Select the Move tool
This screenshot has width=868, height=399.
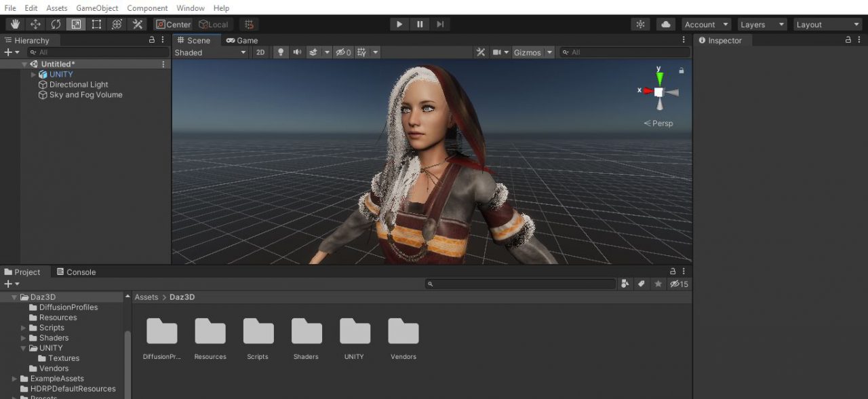(35, 24)
